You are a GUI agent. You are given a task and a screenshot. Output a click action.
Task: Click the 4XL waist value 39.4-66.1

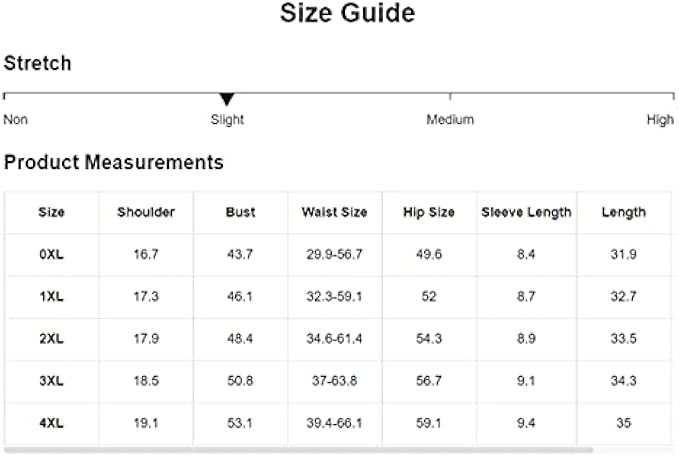(334, 423)
